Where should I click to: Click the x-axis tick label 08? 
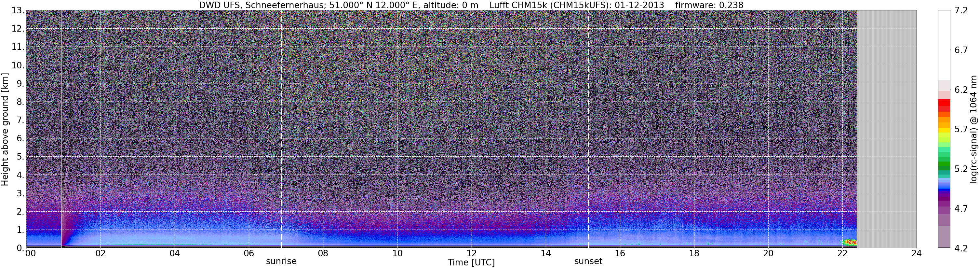coord(323,254)
